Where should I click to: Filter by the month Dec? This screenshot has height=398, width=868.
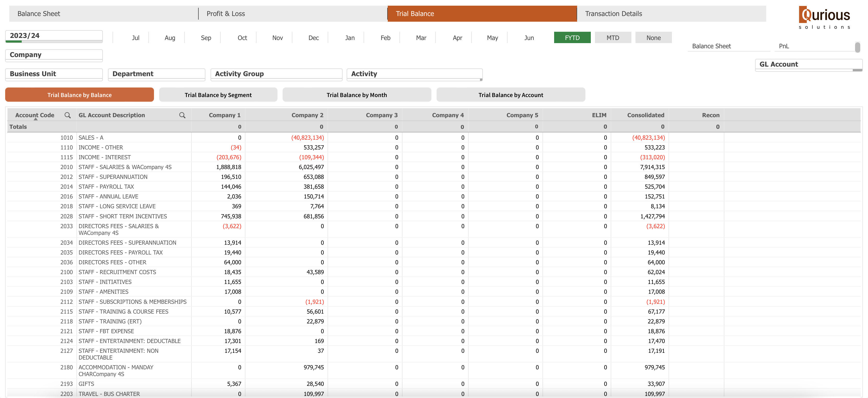pyautogui.click(x=314, y=38)
